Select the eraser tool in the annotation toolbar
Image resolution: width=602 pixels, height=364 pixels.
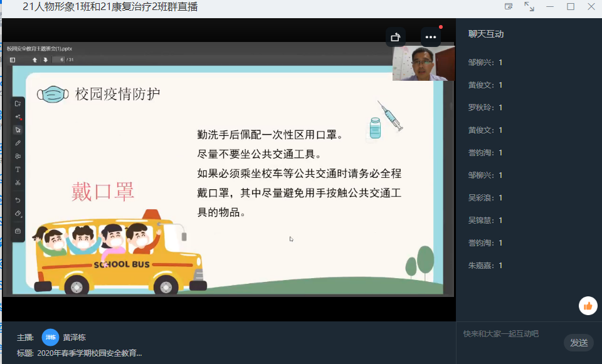click(18, 214)
